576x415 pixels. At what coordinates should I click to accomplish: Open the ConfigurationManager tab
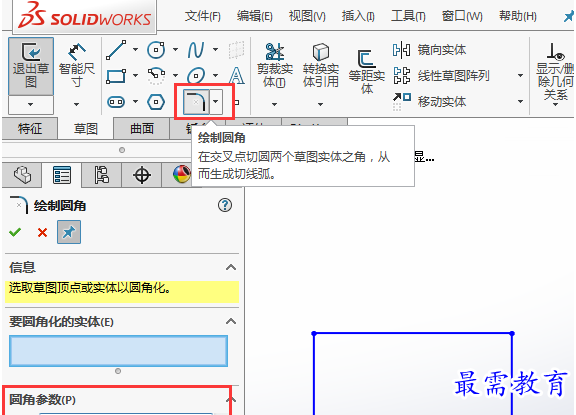click(x=102, y=175)
